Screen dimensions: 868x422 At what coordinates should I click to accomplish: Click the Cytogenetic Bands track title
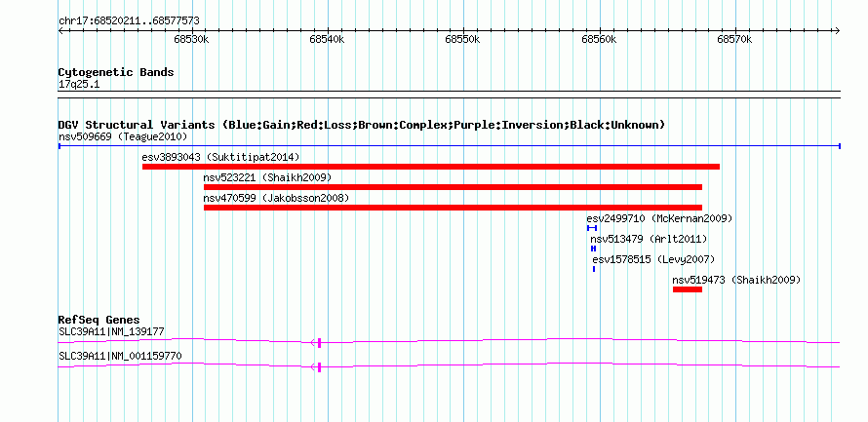[x=116, y=72]
